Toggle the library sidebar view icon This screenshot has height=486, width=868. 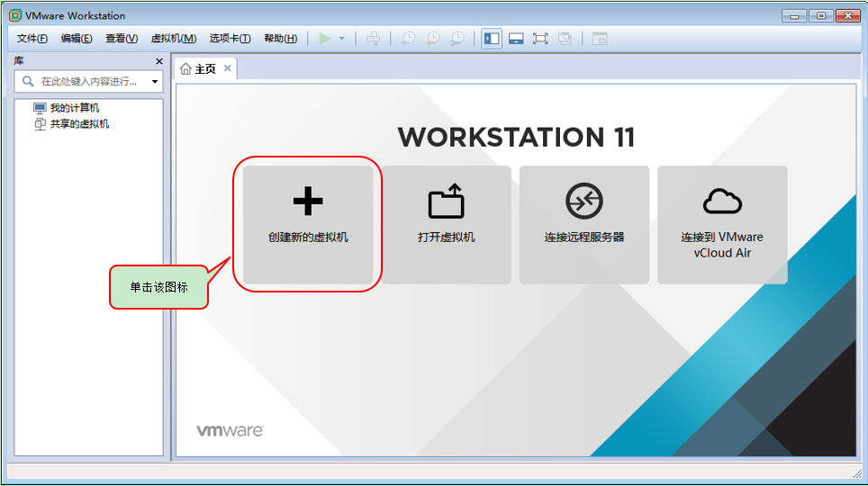(x=492, y=38)
